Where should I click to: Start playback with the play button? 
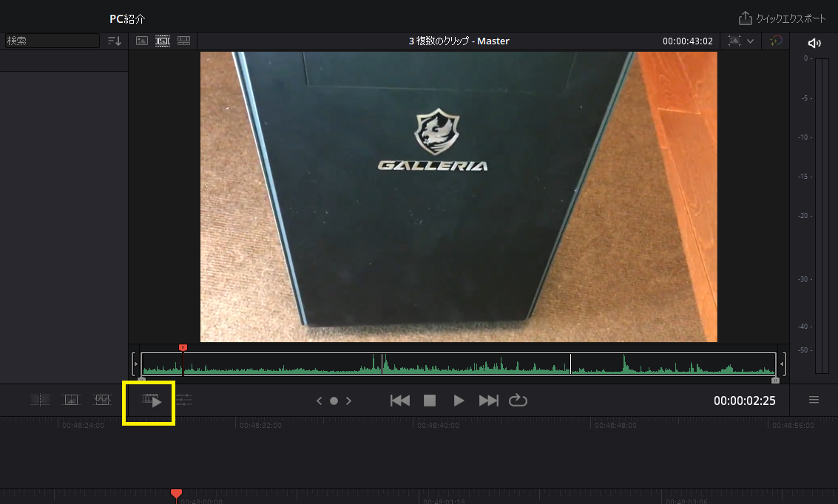click(459, 401)
